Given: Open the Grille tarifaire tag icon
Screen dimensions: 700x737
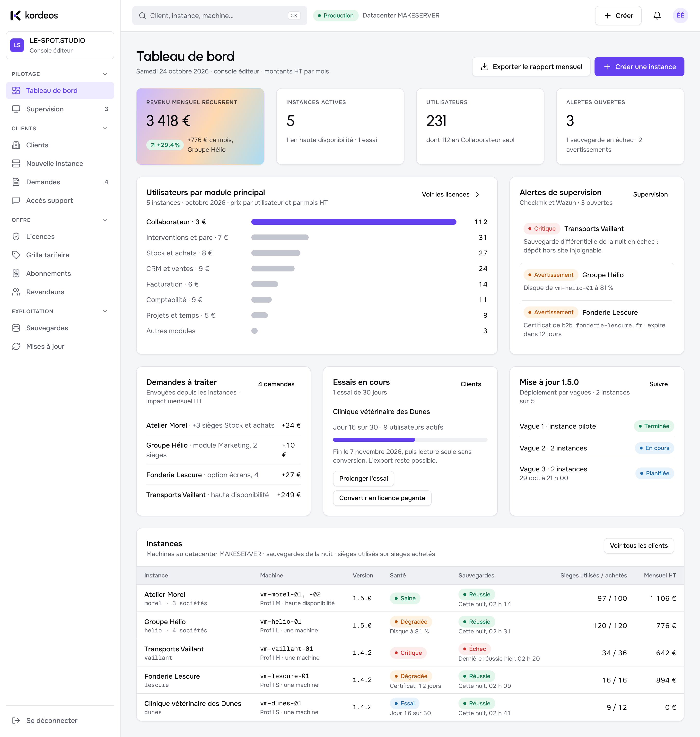Looking at the screenshot, I should 16,255.
